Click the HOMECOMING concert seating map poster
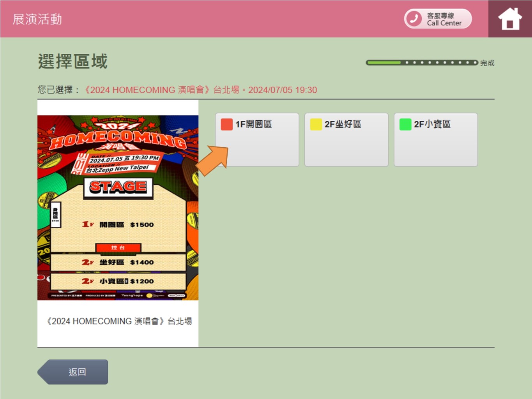This screenshot has height=399, width=532. pyautogui.click(x=118, y=208)
